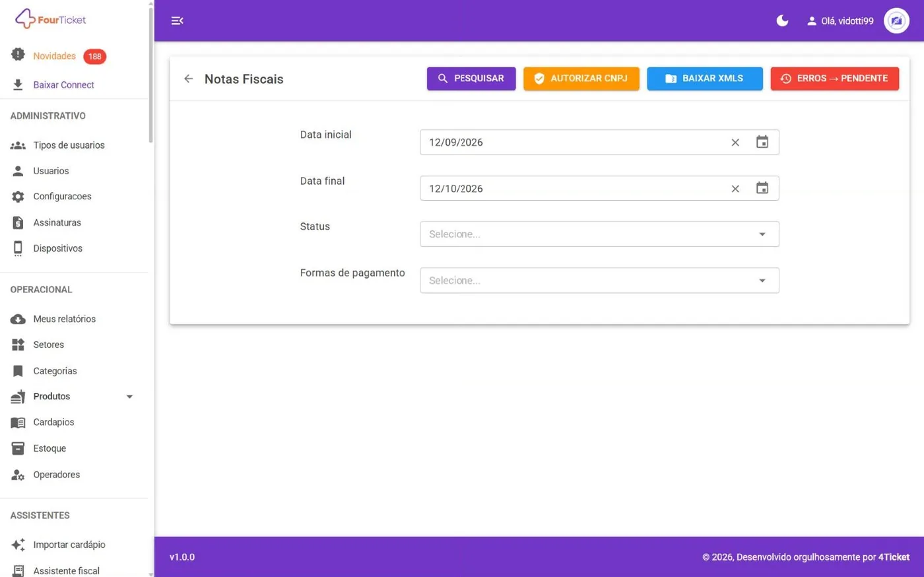Click the FourTicket logo
The height and width of the screenshot is (577, 924).
[x=51, y=19]
